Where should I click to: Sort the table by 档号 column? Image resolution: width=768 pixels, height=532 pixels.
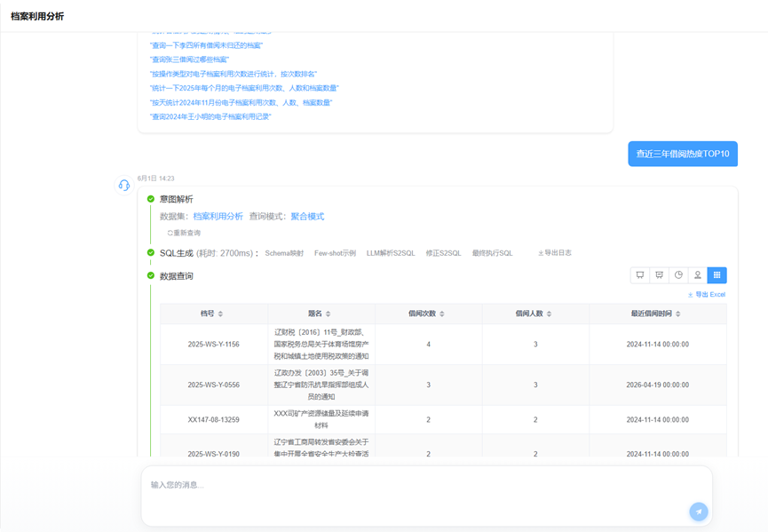(220, 314)
